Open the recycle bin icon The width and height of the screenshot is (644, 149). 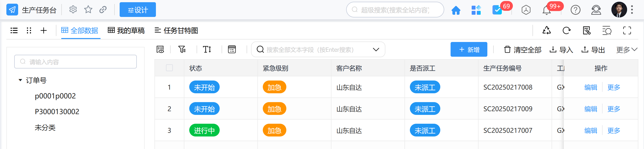(x=546, y=30)
